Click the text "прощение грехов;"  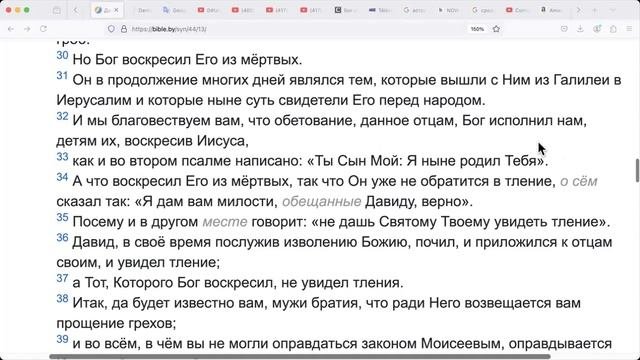[116, 323]
